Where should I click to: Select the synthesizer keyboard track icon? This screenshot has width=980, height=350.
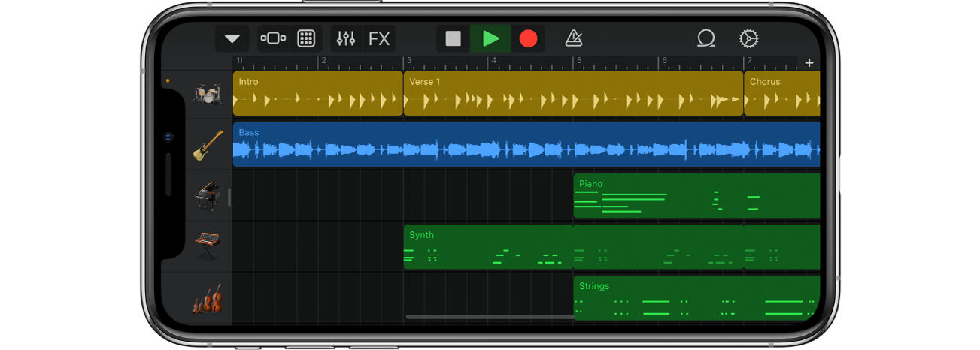tap(208, 246)
